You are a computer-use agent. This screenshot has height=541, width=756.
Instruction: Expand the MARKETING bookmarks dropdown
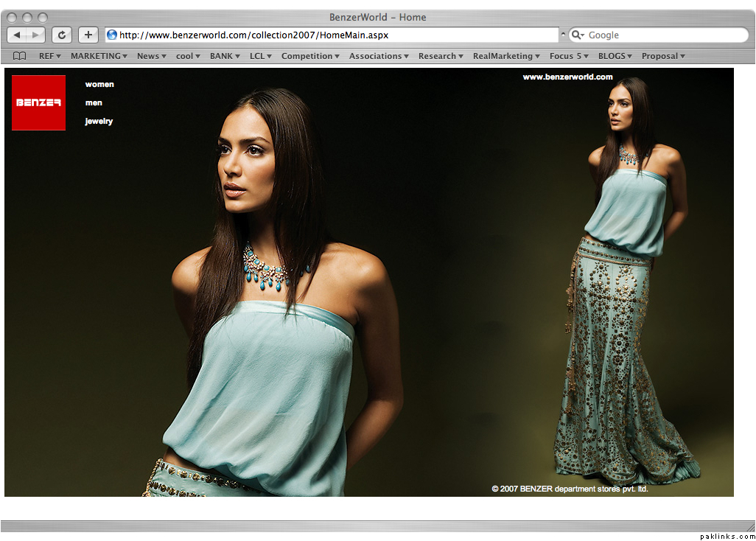point(99,56)
